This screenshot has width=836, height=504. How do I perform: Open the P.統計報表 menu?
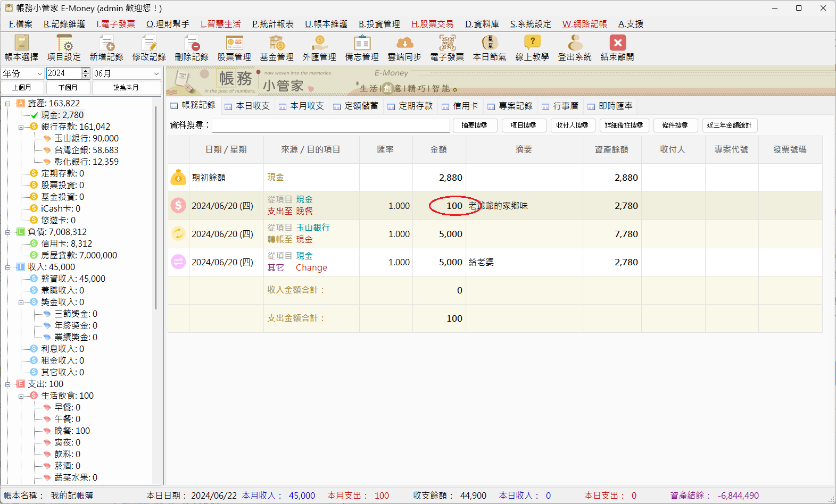273,24
